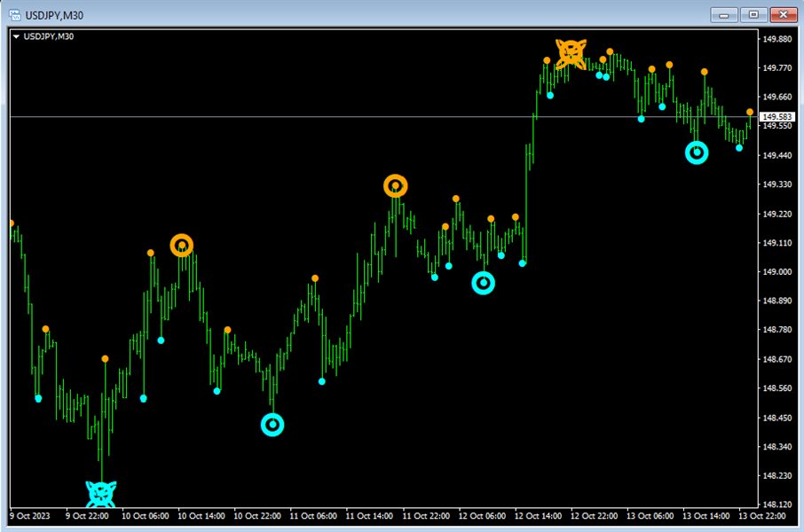The height and width of the screenshot is (532, 804).
Task: Click the 148.890 price axis label
Action: coord(777,301)
